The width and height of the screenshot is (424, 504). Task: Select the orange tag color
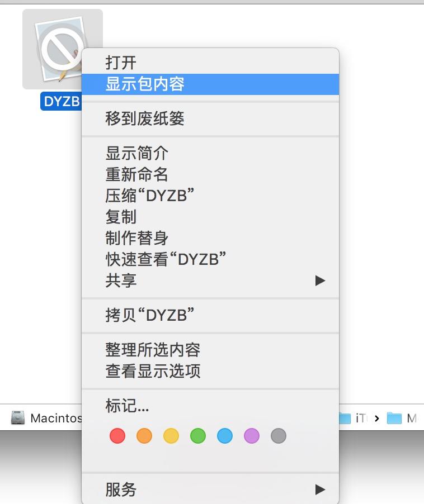(x=144, y=436)
